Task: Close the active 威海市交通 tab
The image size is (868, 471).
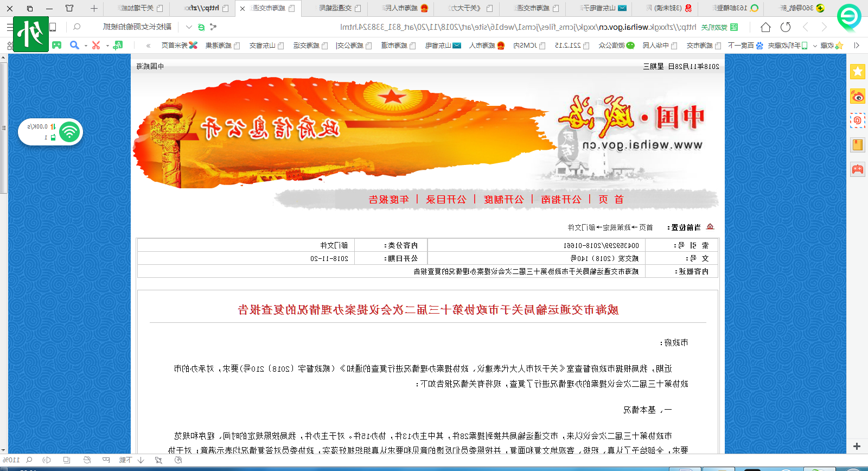Action: [242, 9]
